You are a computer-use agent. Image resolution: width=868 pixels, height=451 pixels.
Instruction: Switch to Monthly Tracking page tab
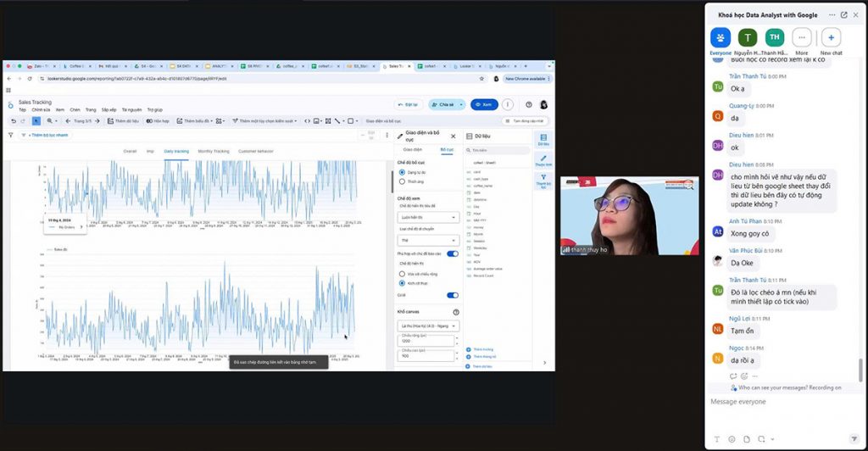click(214, 151)
